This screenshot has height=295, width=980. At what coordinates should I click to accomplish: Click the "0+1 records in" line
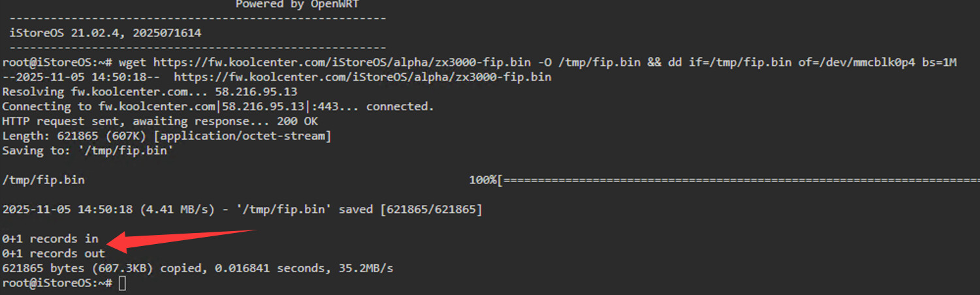tap(50, 239)
